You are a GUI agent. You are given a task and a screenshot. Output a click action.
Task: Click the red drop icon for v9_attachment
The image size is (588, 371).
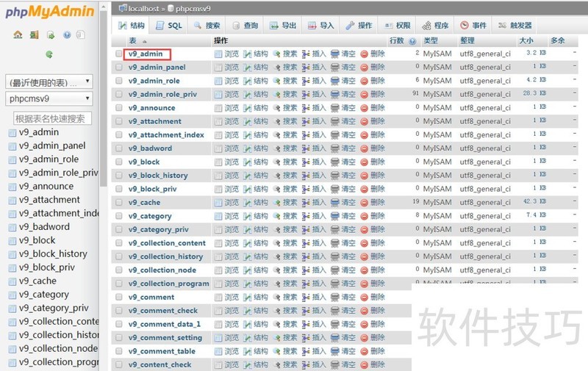[364, 121]
